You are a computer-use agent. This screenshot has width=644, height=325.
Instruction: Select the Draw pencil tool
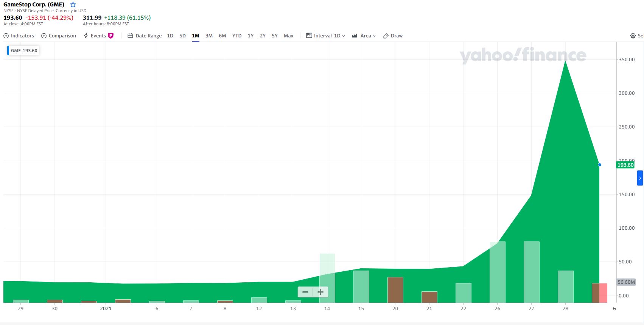pyautogui.click(x=386, y=36)
